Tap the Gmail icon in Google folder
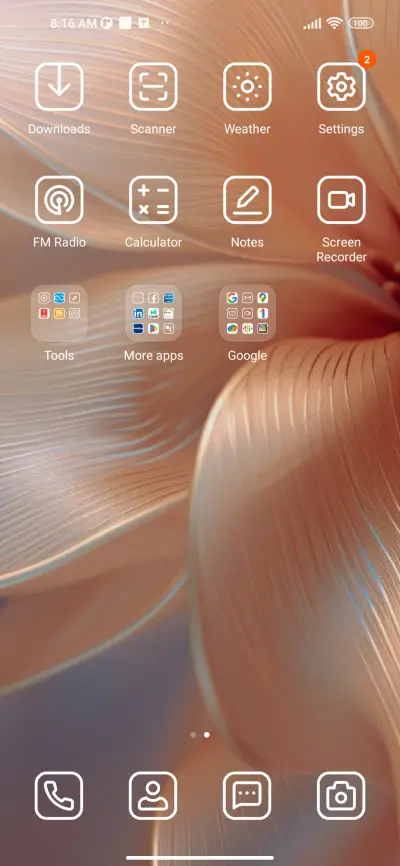The width and height of the screenshot is (400, 866). point(248,298)
